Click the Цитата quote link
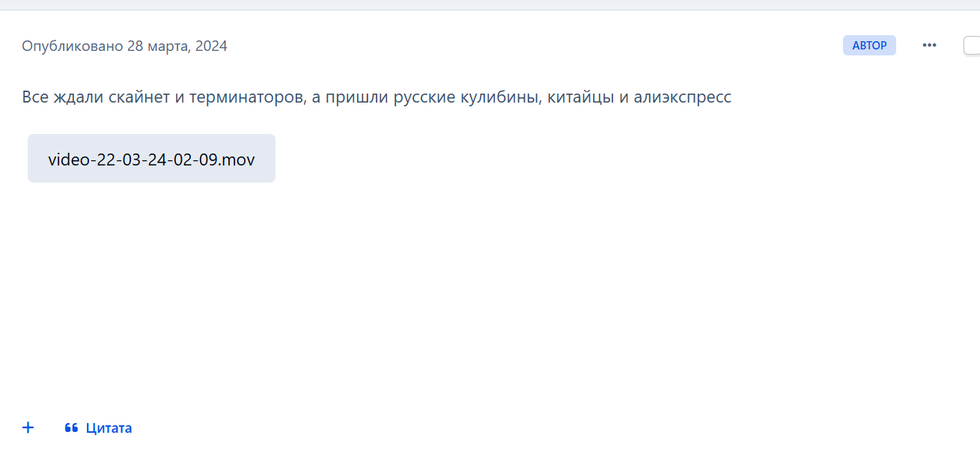This screenshot has height=450, width=980. tap(109, 428)
